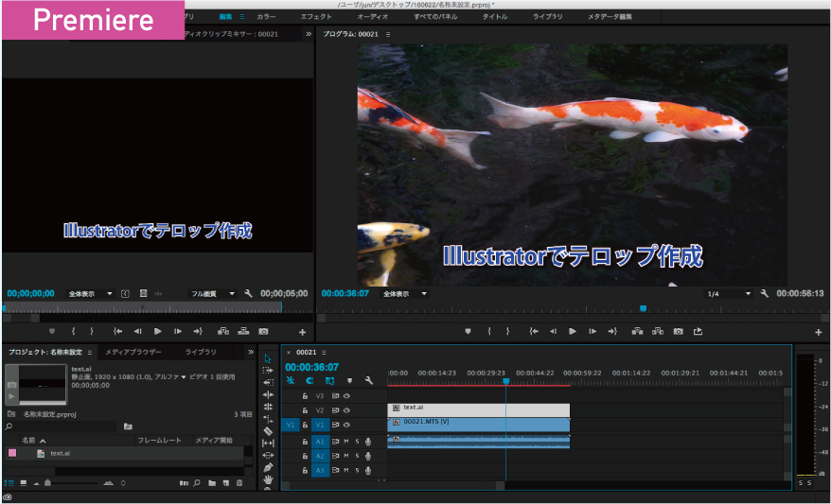Screen dimensions: 831x504
Task: Play the Source monitor clip
Action: pyautogui.click(x=157, y=331)
